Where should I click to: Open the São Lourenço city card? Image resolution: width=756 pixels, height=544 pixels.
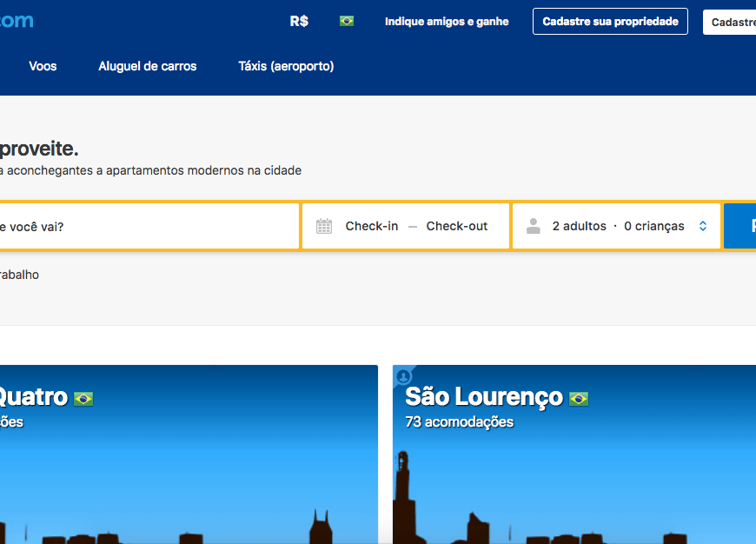coord(574,452)
